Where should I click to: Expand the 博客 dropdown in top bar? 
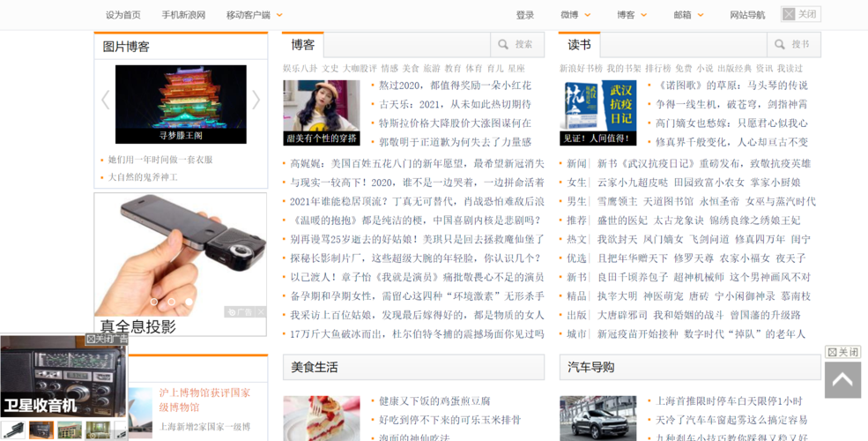coord(632,15)
